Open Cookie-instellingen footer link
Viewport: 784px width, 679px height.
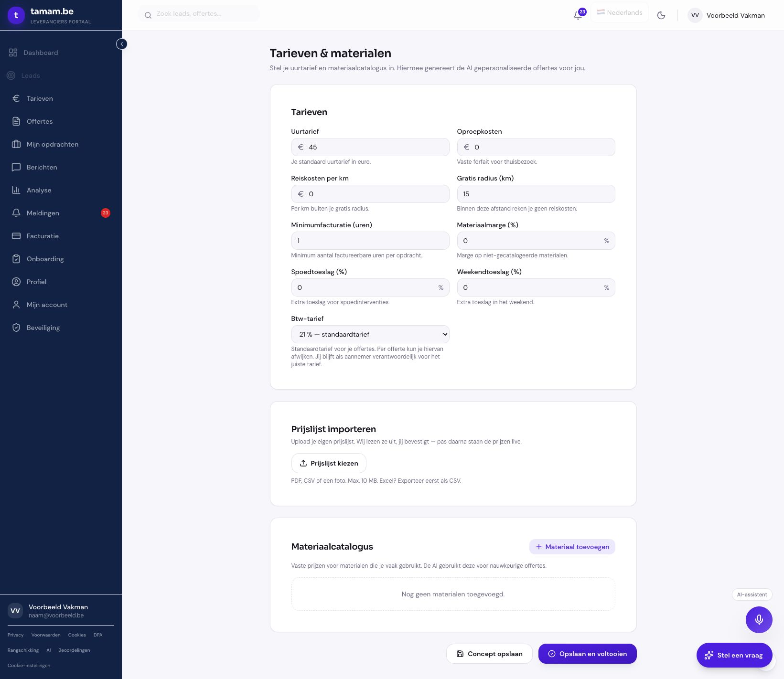29,666
